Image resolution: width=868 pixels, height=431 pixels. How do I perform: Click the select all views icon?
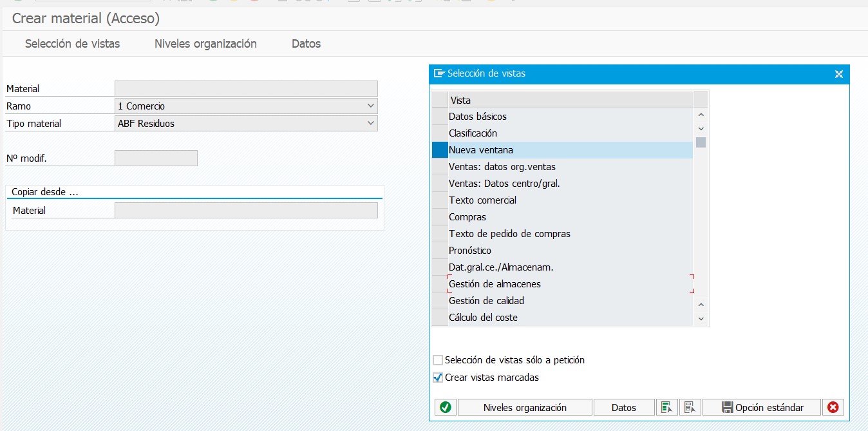point(666,407)
